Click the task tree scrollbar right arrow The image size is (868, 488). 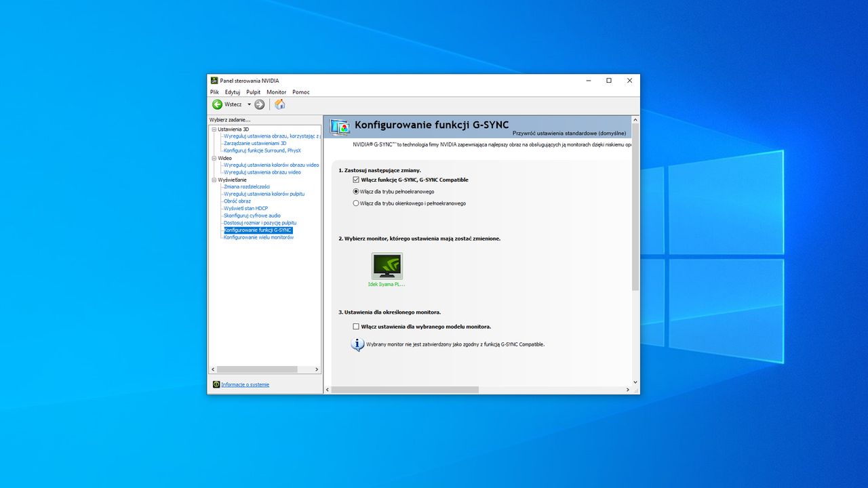click(317, 369)
